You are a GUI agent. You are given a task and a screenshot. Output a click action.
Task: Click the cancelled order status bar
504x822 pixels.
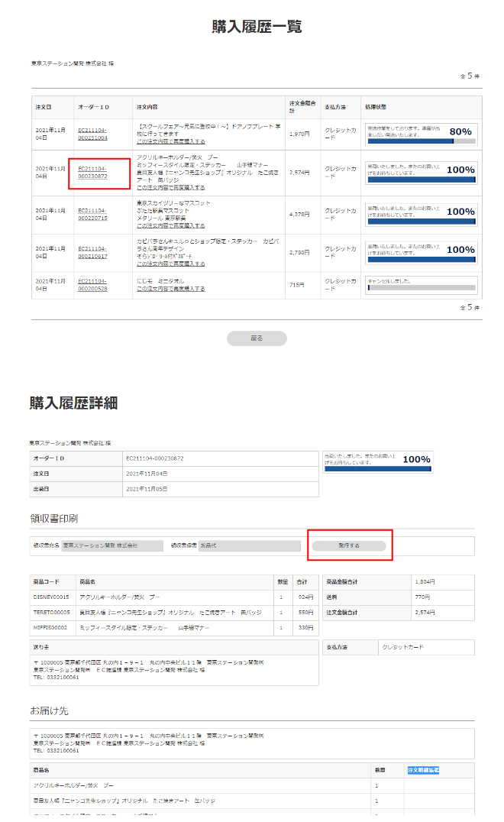[422, 288]
